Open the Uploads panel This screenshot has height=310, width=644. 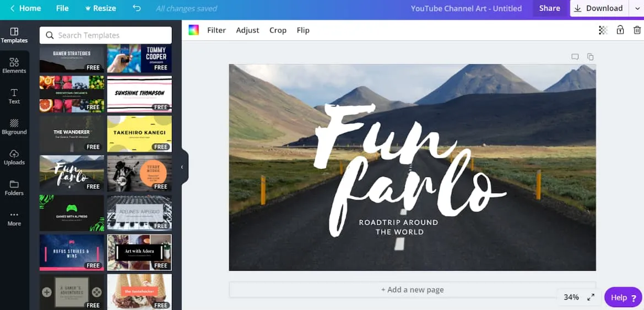[14, 157]
